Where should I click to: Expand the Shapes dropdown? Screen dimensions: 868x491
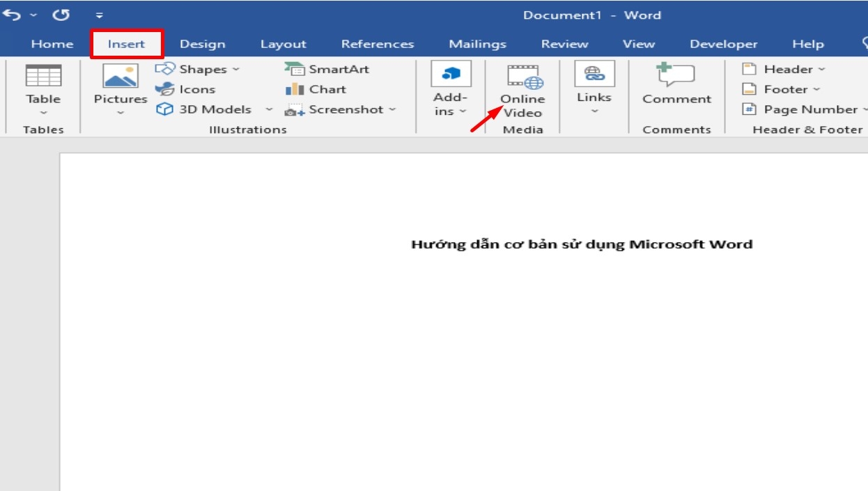tap(198, 69)
